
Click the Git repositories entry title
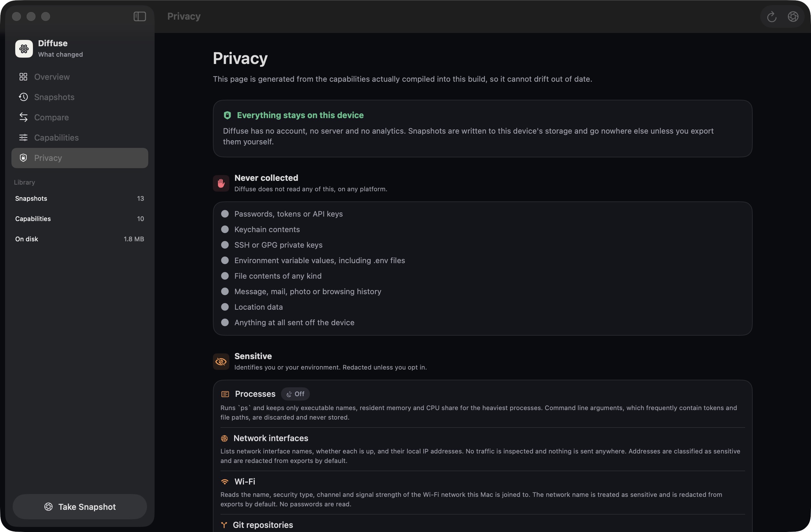tap(263, 525)
